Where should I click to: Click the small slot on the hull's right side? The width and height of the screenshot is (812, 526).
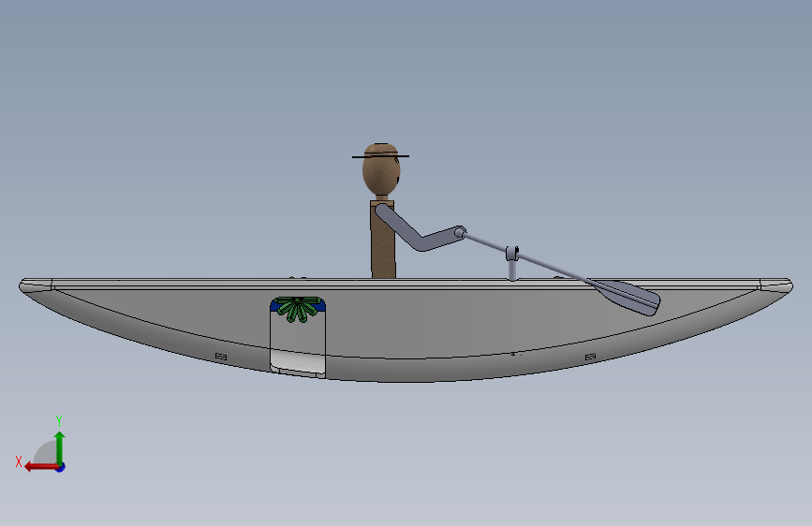click(590, 357)
